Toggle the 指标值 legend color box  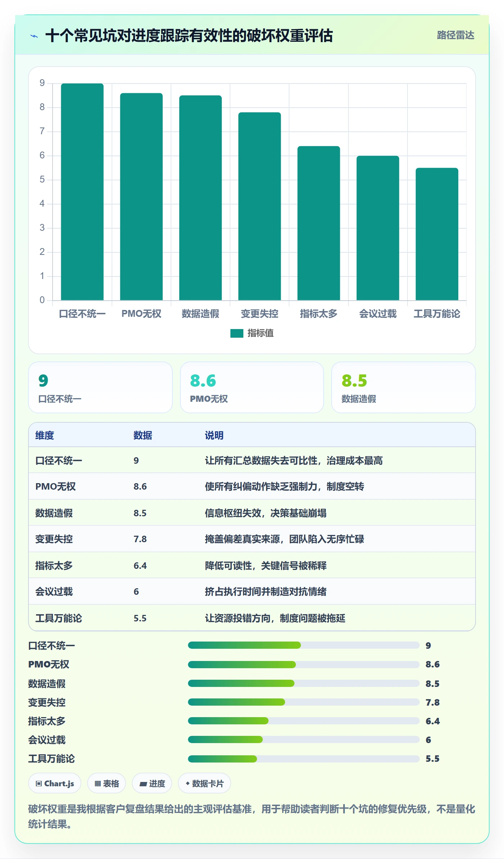click(237, 333)
